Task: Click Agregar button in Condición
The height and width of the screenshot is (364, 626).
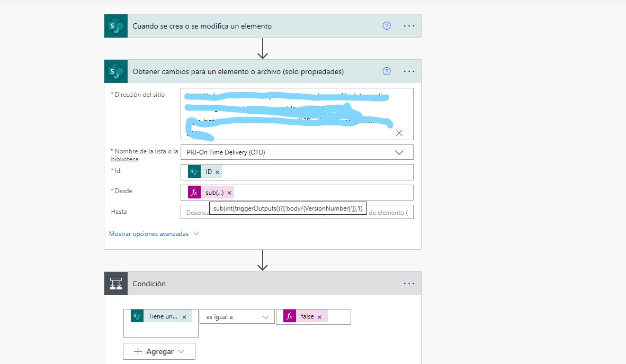Action: (159, 352)
